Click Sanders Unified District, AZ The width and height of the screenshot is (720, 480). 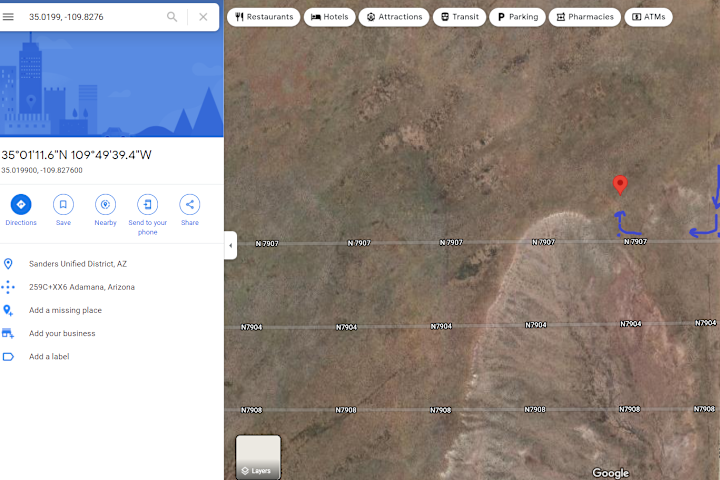[78, 264]
